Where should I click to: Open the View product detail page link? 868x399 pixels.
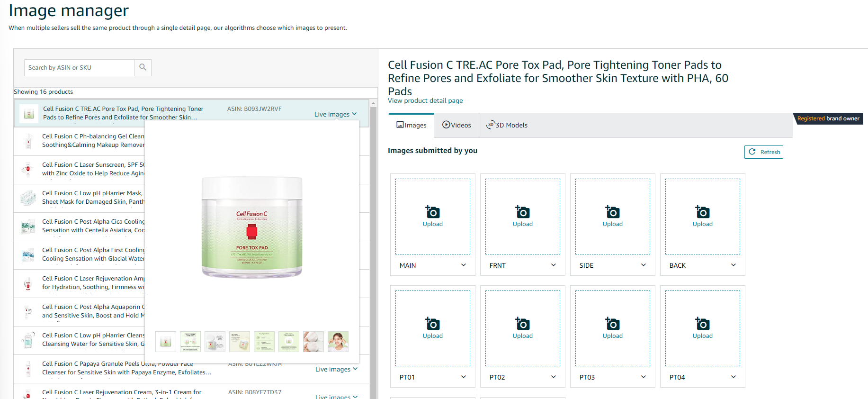[425, 100]
